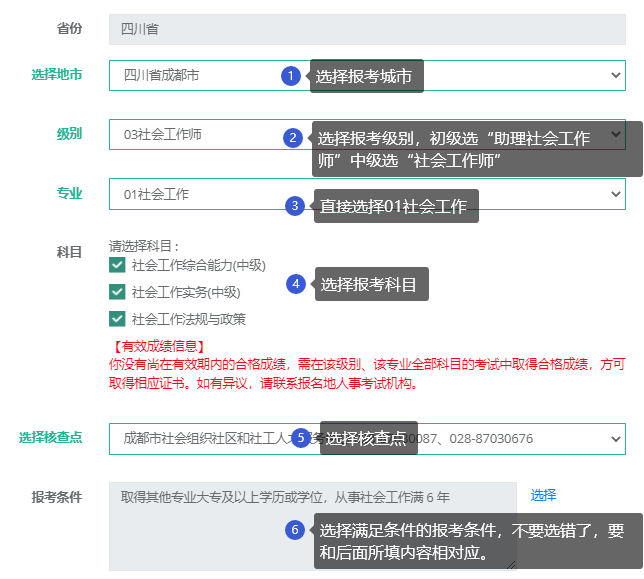Viewport: 644px width, 579px height.
Task: Toggle the 社会工作实务(中级) checkbox
Action: coord(118,292)
